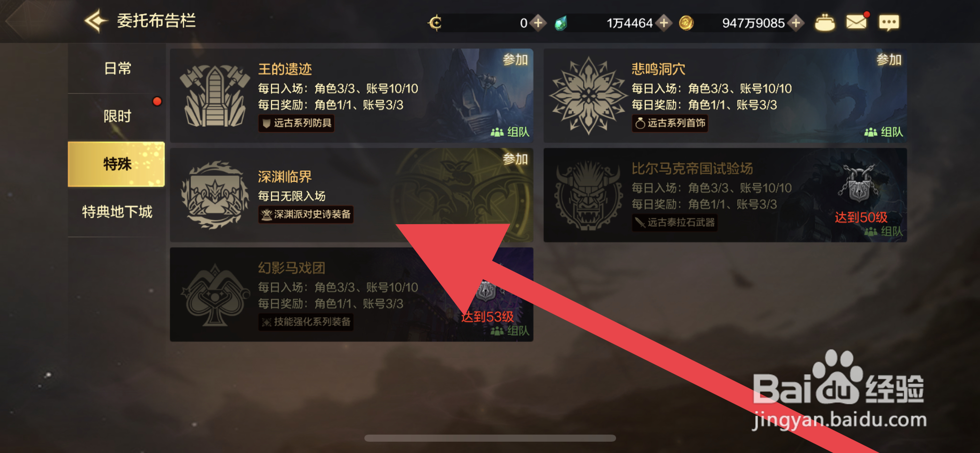
Task: Click 参加 on the 王的遗迹 card
Action: coord(515,60)
